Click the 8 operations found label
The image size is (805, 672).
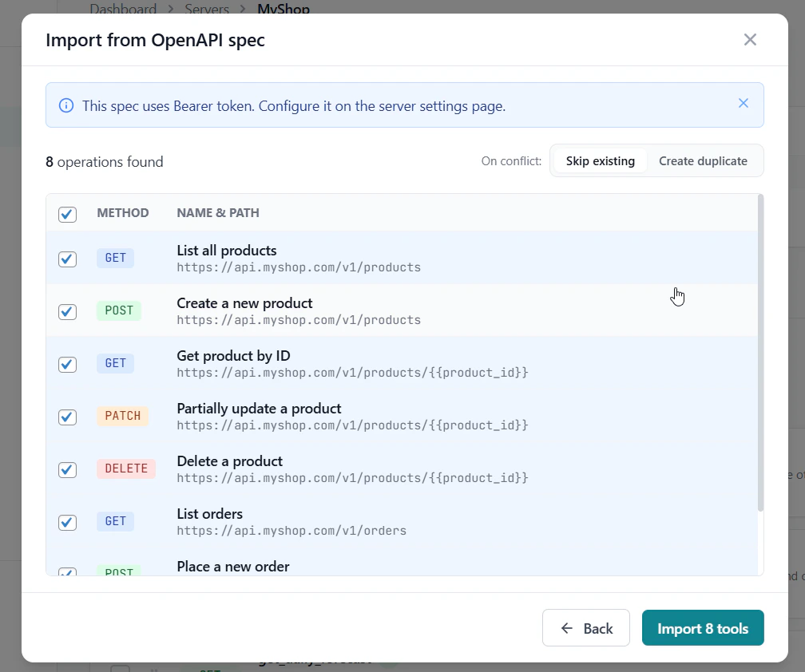(x=104, y=161)
